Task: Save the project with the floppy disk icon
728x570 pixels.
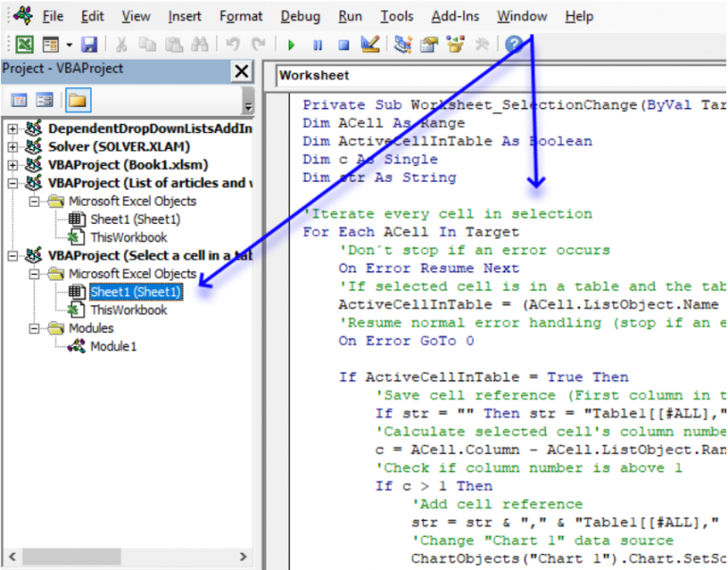Action: 89,45
